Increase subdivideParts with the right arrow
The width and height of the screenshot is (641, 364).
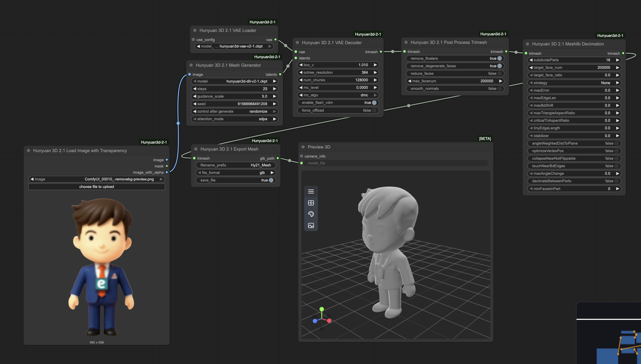pyautogui.click(x=617, y=60)
